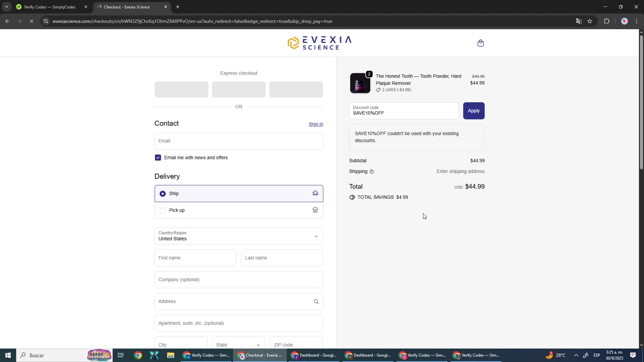The image size is (644, 362).
Task: Bookmark this page with star icon
Action: point(590,21)
